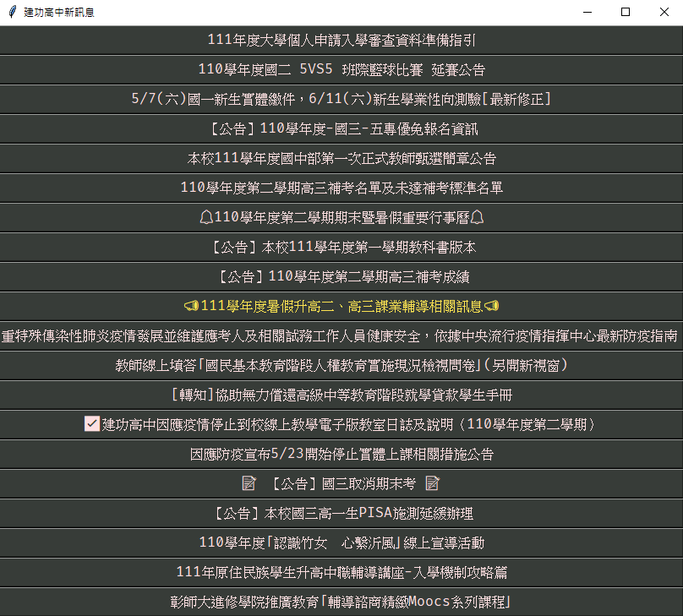The image size is (683, 616).
Task: Open the 重特殊傳染性肺炎疫情發展 防疫指南 item
Action: click(341, 336)
